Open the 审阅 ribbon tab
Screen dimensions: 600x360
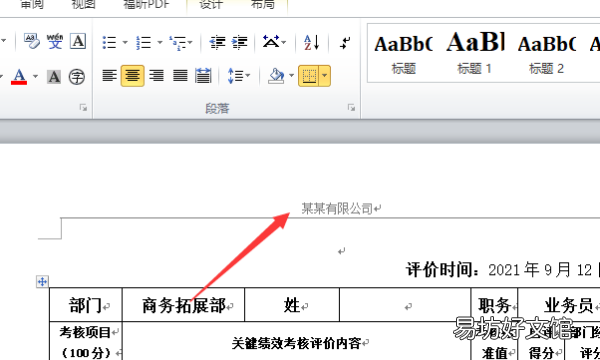coord(31,5)
